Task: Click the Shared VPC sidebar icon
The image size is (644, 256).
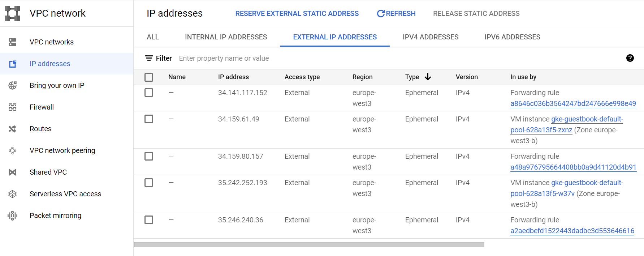Action: (13, 172)
